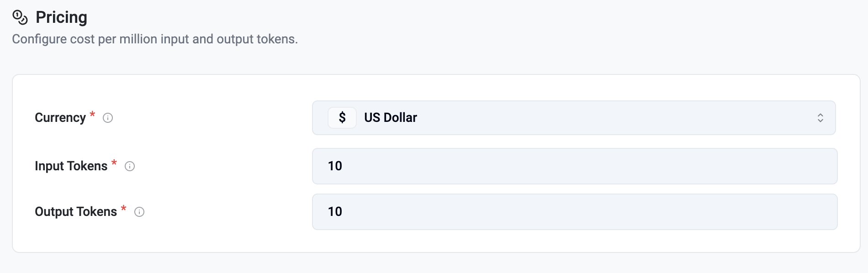
Task: Click the info icon beside Input Tokens
Action: 130,166
